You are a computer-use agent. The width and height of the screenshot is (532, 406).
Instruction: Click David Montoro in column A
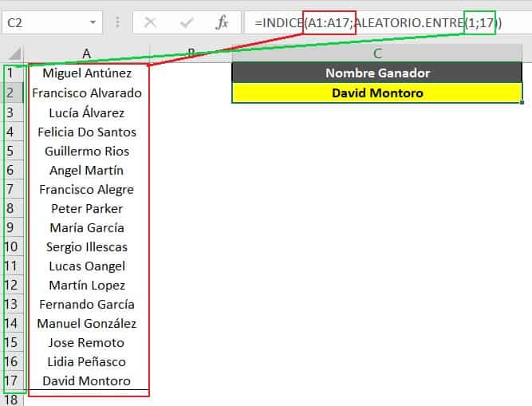coord(87,380)
